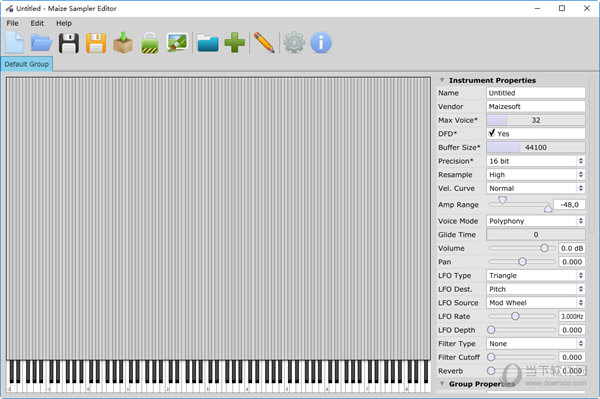Click the LFO Rate slider handle
Viewport: 600px width, 399px height.
(x=515, y=316)
